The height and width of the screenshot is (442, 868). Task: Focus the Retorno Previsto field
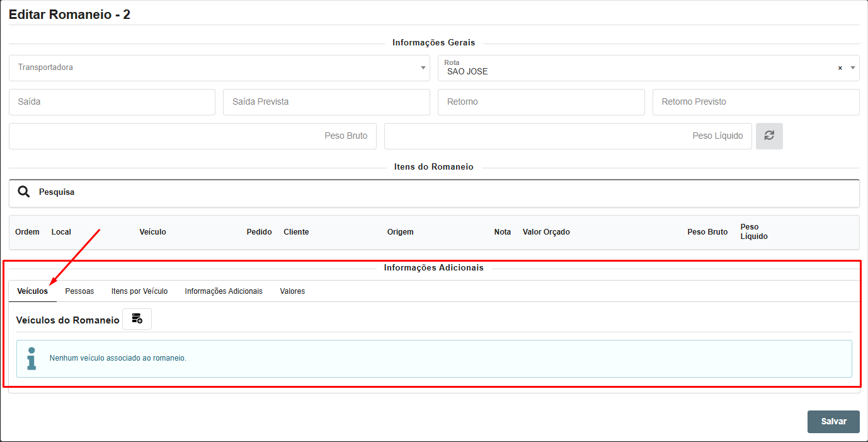(756, 102)
